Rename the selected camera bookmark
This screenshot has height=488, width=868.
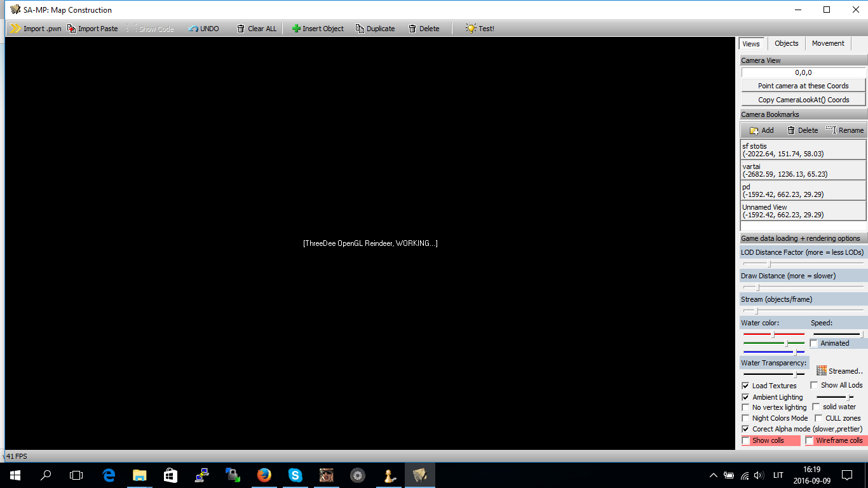(x=844, y=130)
